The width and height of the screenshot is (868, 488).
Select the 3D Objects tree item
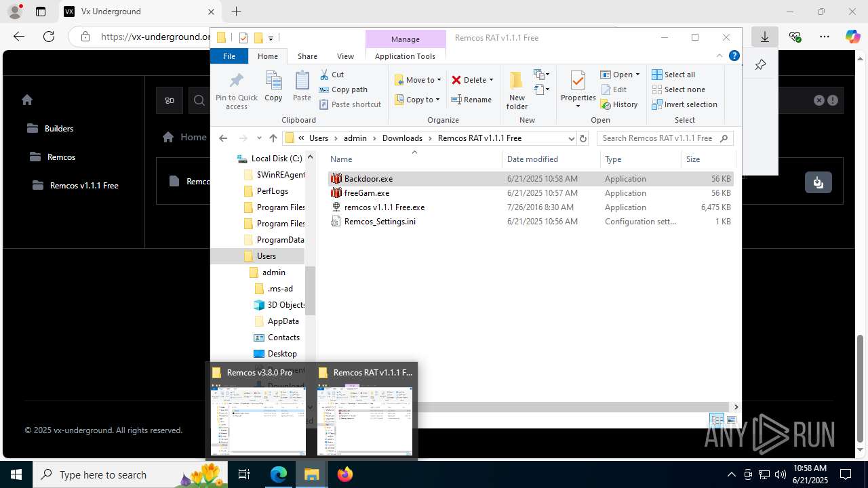pos(279,305)
